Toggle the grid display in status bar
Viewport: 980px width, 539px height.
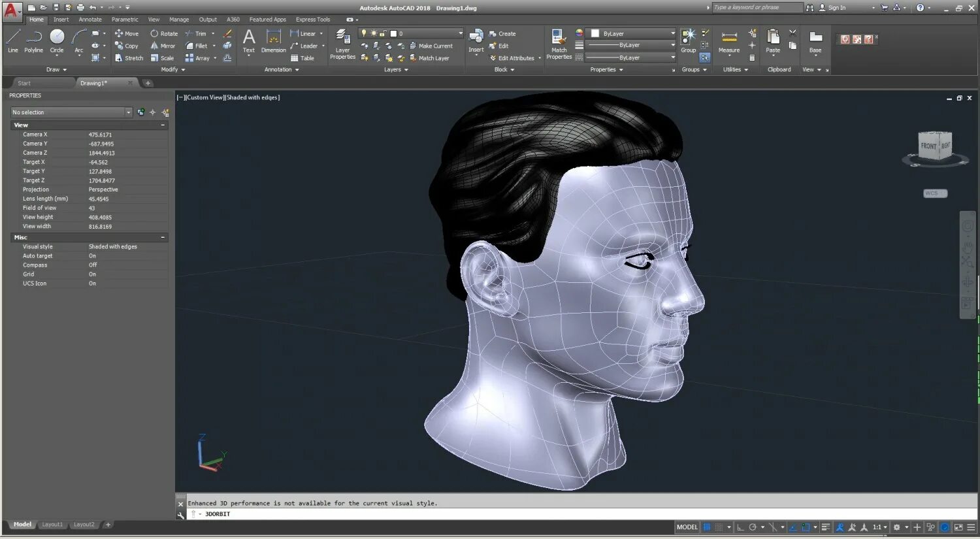pos(707,527)
